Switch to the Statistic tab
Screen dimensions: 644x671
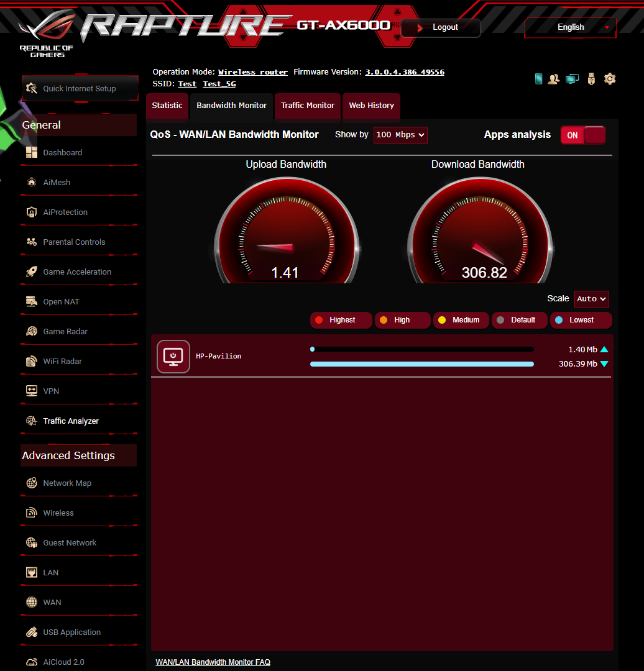[x=167, y=105]
